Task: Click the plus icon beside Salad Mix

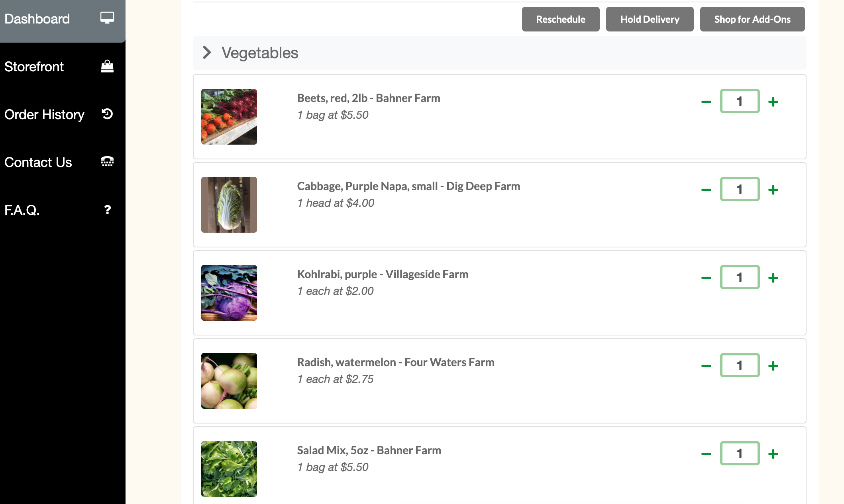Action: click(773, 453)
